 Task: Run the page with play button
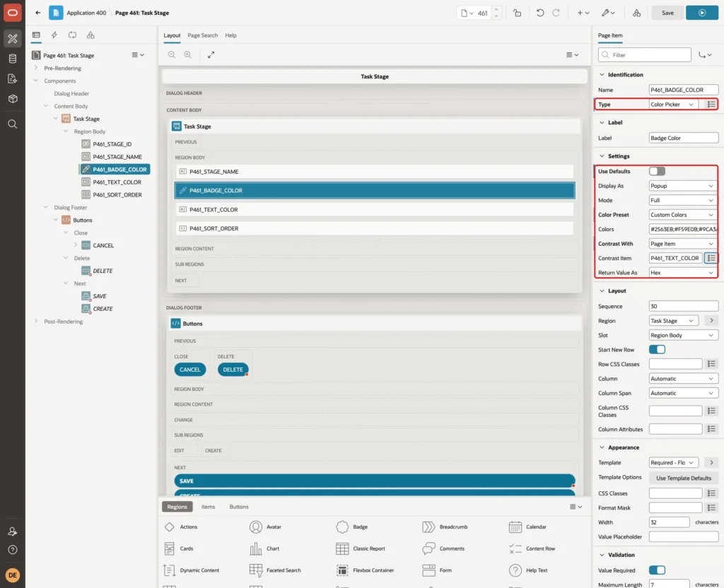[702, 13]
